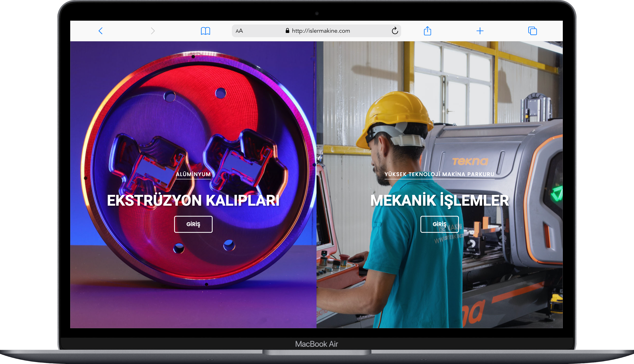The image size is (634, 364).
Task: Click YÜKSEK TEKNOLOJİ MAKİNA PARKURU label
Action: click(x=439, y=174)
